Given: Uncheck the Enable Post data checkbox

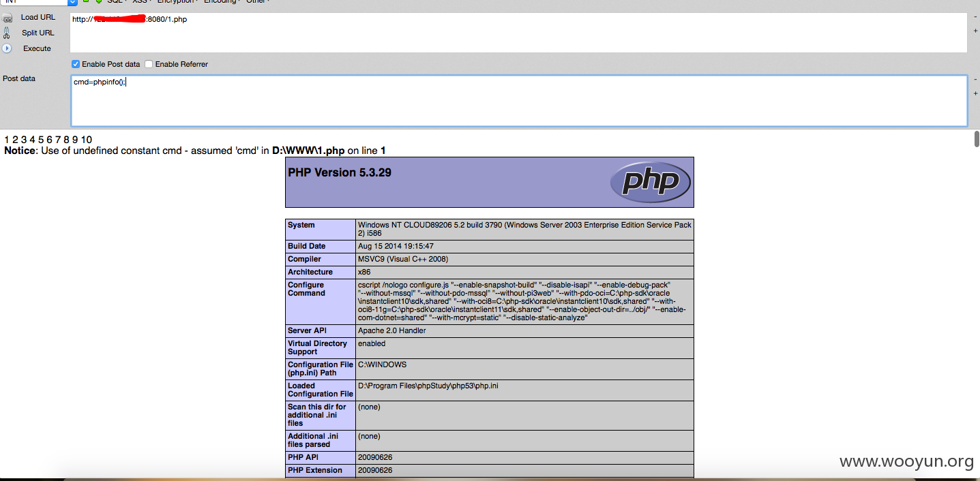Looking at the screenshot, I should (x=76, y=64).
